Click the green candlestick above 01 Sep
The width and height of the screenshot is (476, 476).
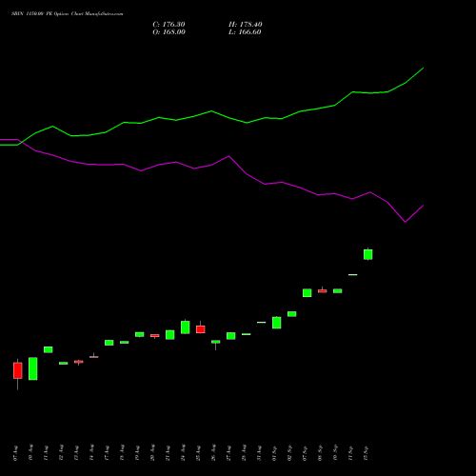(x=277, y=323)
